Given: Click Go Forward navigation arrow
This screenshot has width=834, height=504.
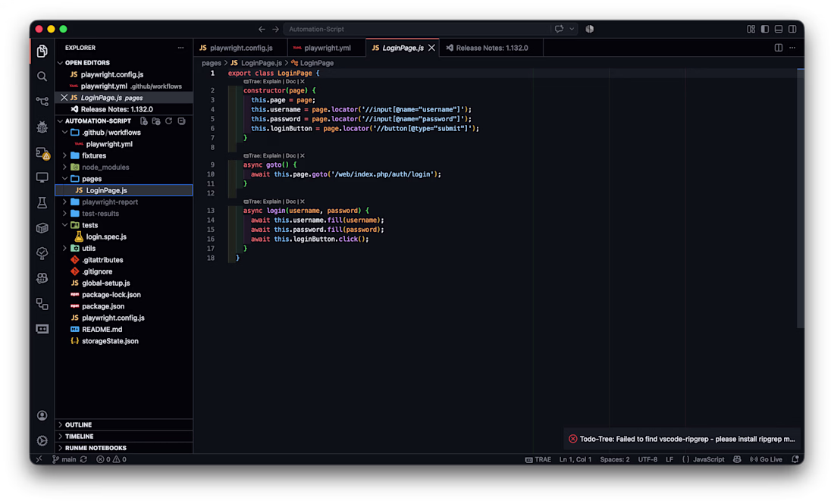Looking at the screenshot, I should coord(275,30).
